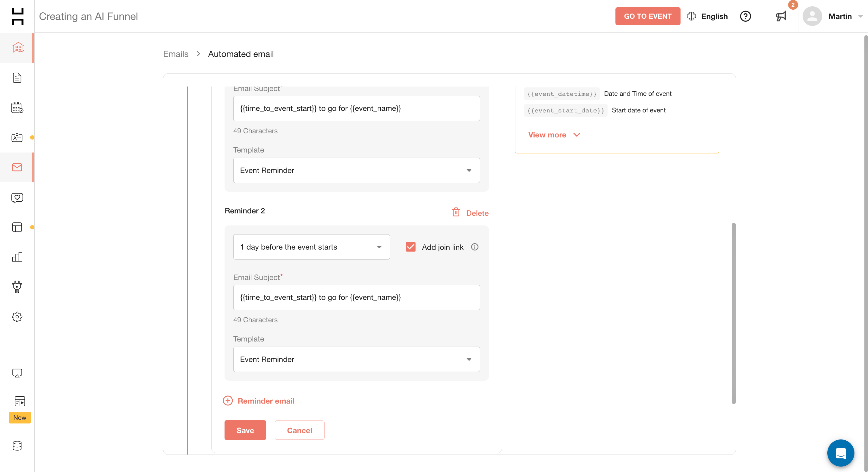Open the integrations plug icon

(17, 287)
